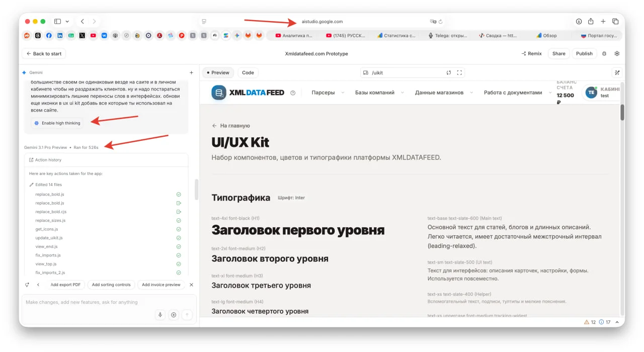Viewport: 644px width, 352px height.
Task: Click the help question icon beside XML DATA FEED
Action: (x=293, y=93)
